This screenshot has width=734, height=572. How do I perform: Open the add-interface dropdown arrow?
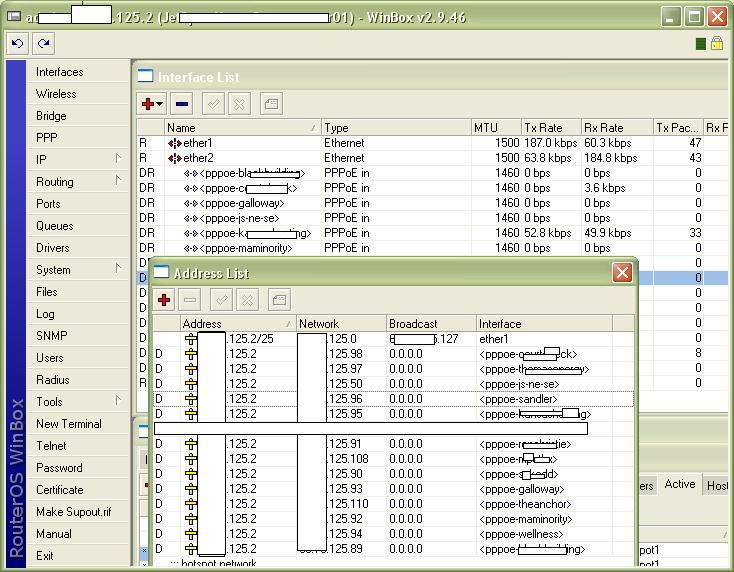[x=160, y=104]
